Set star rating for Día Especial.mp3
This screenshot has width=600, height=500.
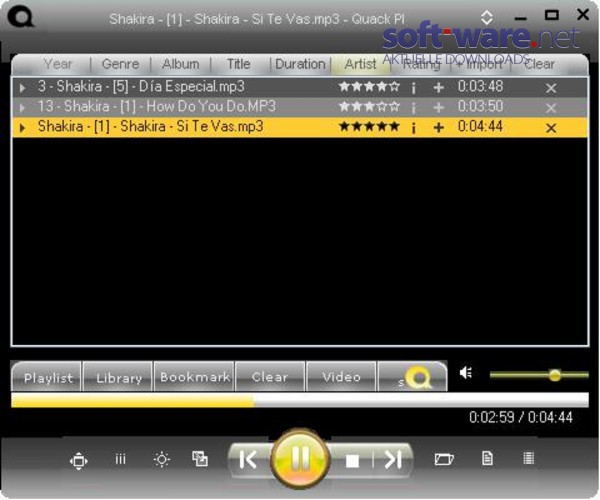click(369, 86)
